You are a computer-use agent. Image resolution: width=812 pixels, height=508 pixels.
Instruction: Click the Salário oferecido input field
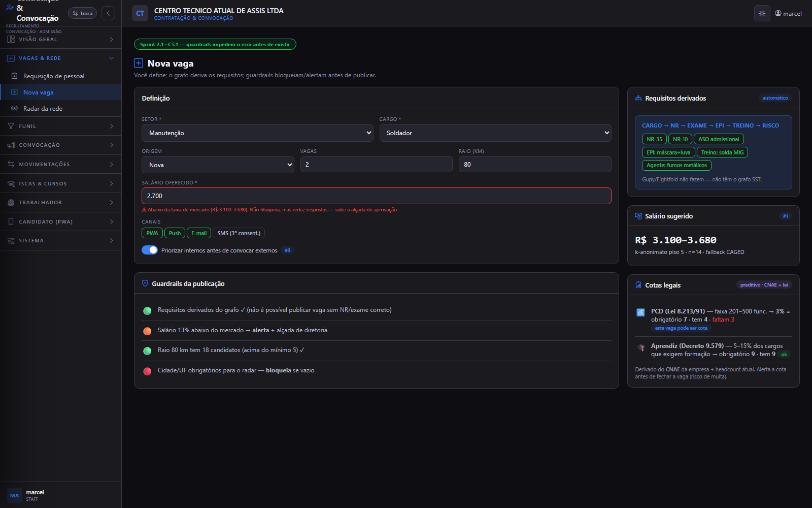pyautogui.click(x=377, y=196)
